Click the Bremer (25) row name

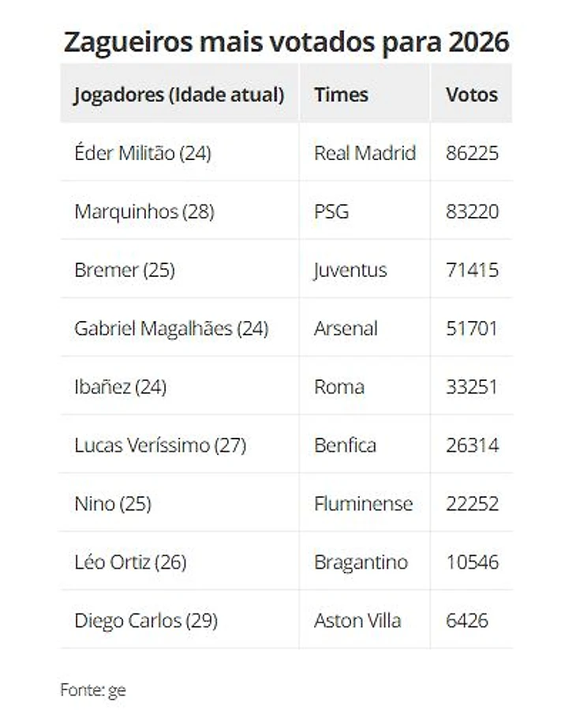(x=124, y=270)
